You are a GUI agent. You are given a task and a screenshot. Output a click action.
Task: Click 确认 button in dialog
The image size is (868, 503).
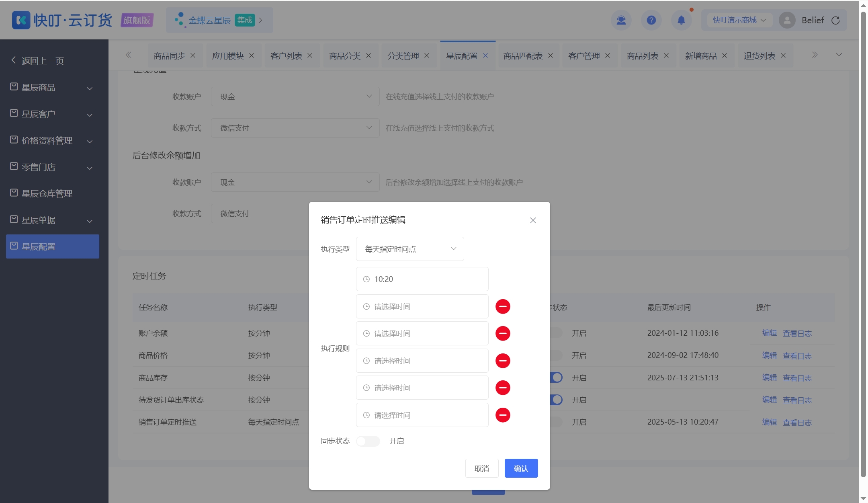click(x=521, y=468)
